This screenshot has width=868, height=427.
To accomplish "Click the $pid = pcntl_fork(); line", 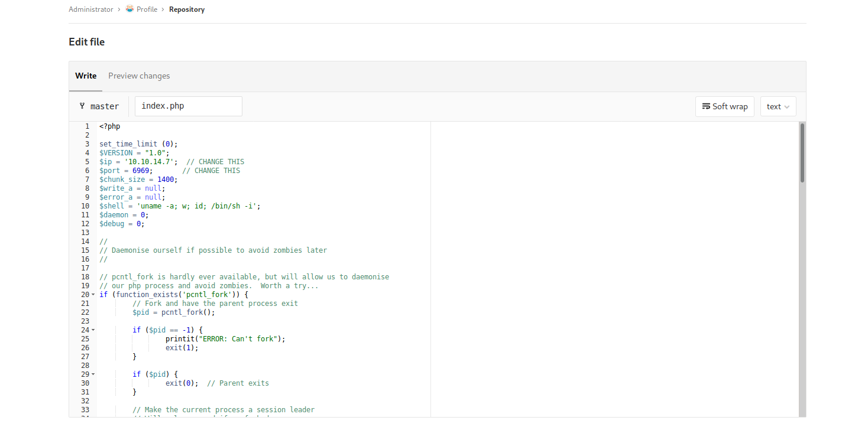I will tap(174, 312).
